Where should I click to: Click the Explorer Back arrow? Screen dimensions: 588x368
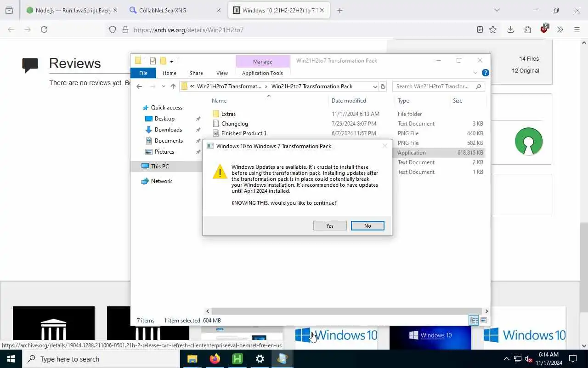click(139, 86)
